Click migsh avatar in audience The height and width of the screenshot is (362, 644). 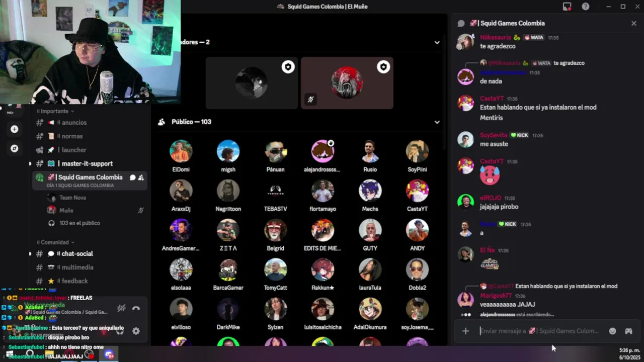point(228,151)
